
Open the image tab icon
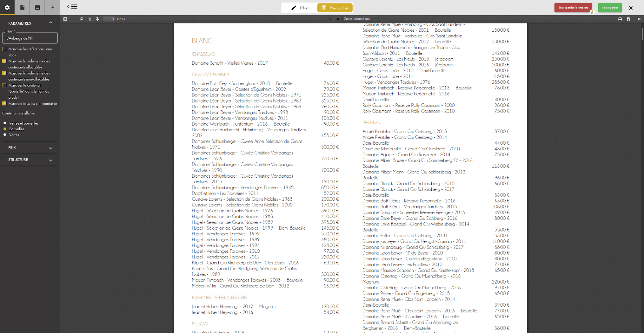click(37, 7)
